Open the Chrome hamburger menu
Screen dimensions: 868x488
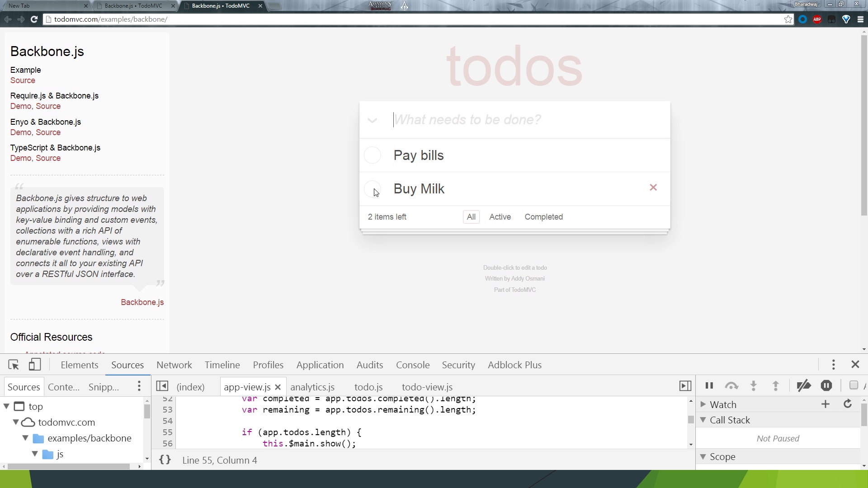(x=860, y=19)
